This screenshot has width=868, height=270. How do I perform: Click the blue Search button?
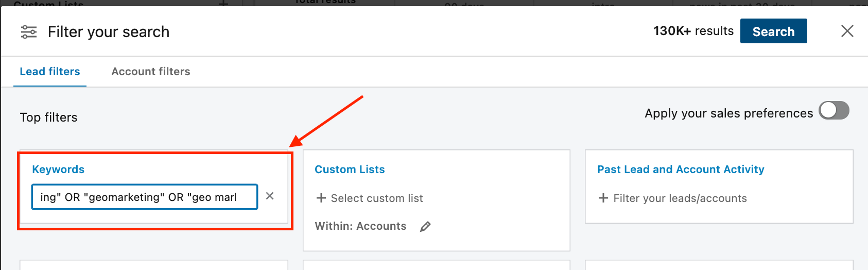[x=773, y=31]
